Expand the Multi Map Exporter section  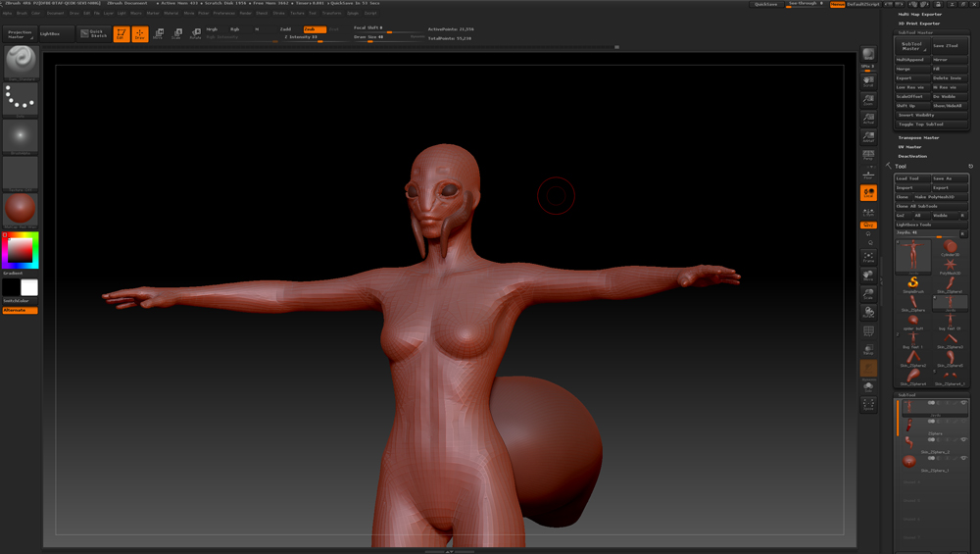919,15
